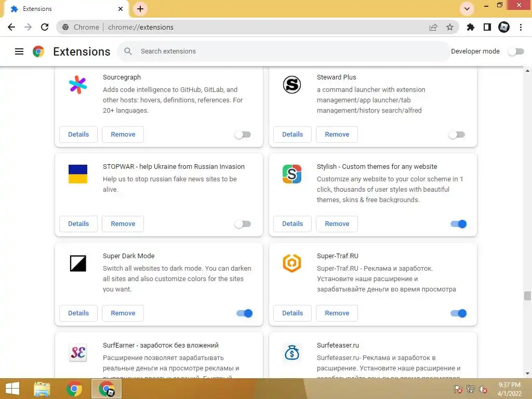Focus the Search extensions field

pyautogui.click(x=284, y=51)
